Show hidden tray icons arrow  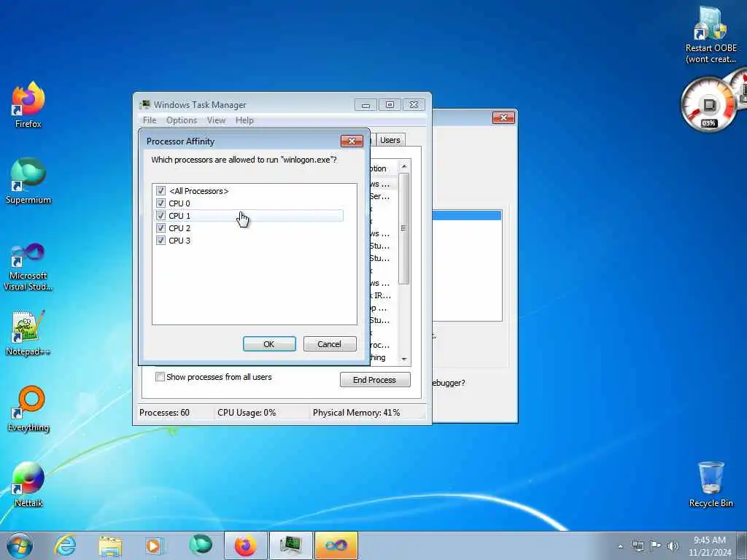coord(620,546)
